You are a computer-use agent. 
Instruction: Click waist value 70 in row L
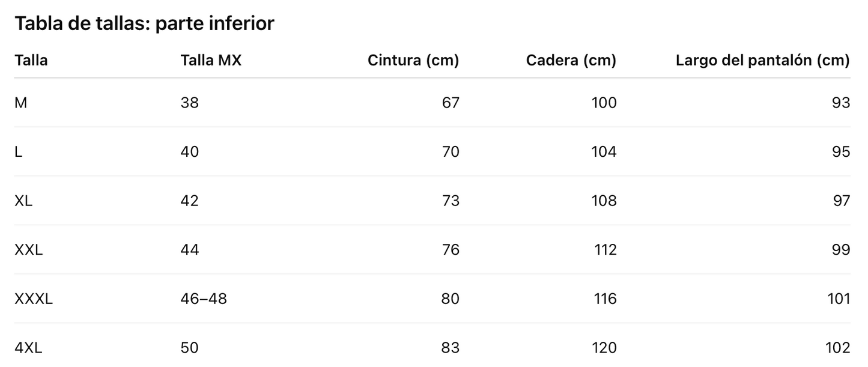[x=450, y=152]
